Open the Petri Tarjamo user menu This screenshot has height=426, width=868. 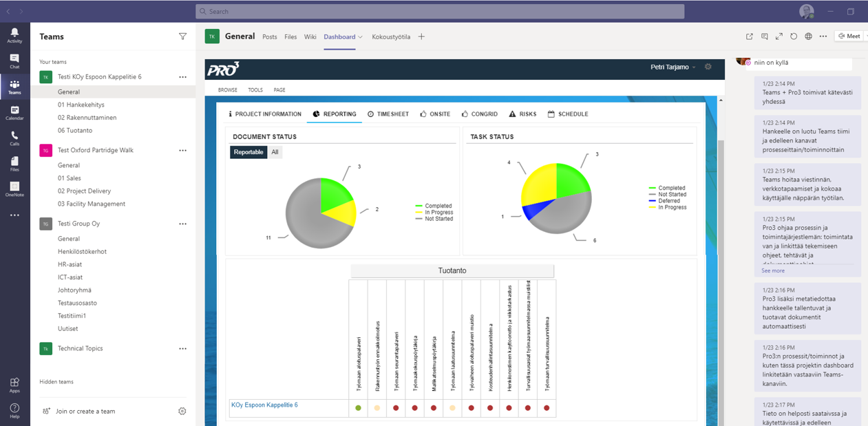(673, 67)
